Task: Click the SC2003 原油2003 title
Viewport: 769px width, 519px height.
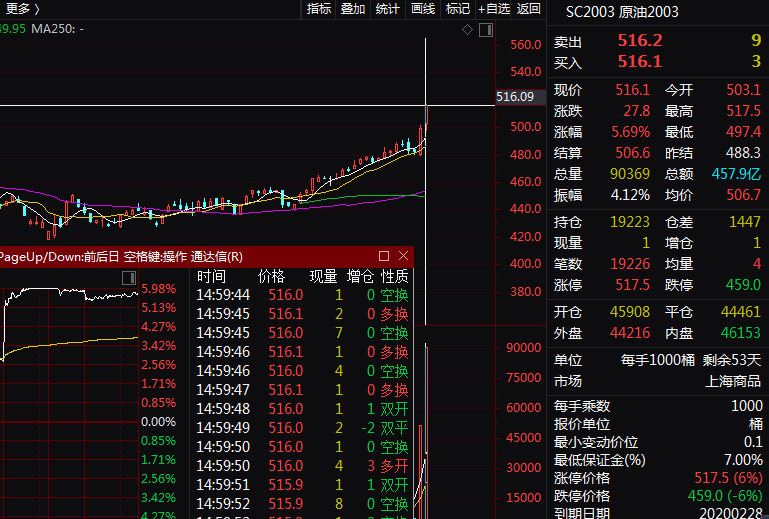Action: [622, 12]
